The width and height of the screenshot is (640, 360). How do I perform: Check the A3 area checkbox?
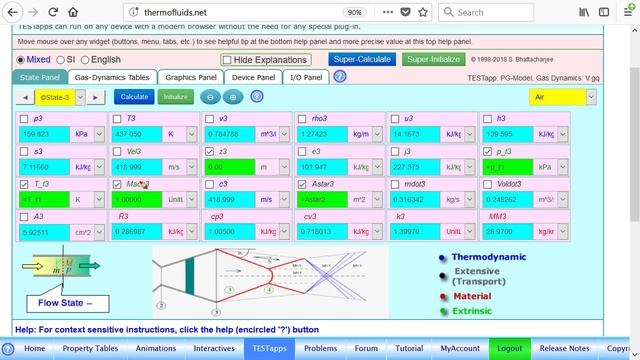click(24, 217)
